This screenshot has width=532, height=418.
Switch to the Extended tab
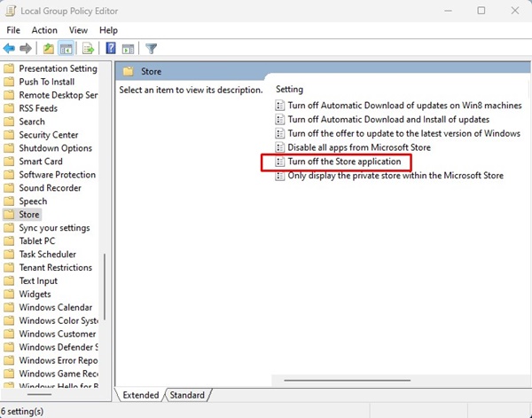[x=140, y=395]
